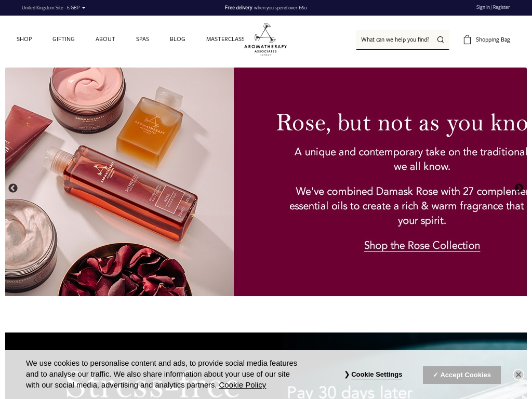Viewport: 532px width, 399px height.
Task: Open the currency dropdown arrow
Action: [x=83, y=8]
